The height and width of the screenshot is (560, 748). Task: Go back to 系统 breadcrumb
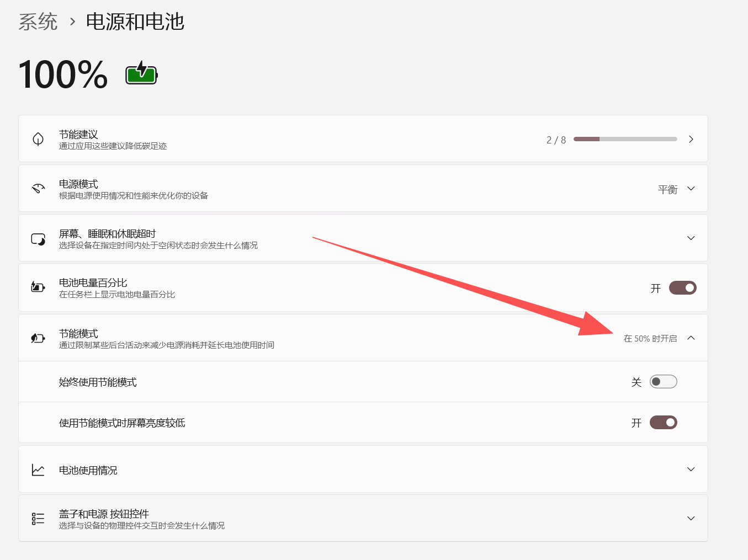[38, 22]
